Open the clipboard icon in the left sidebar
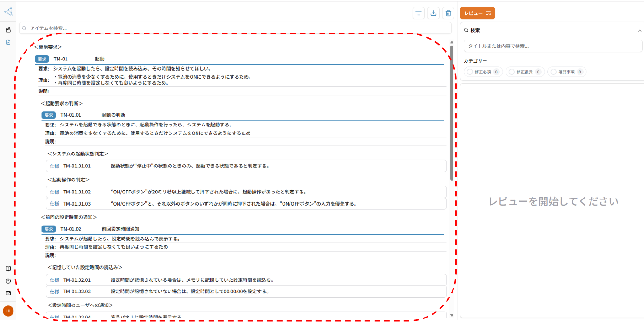The width and height of the screenshot is (644, 325). (x=8, y=30)
